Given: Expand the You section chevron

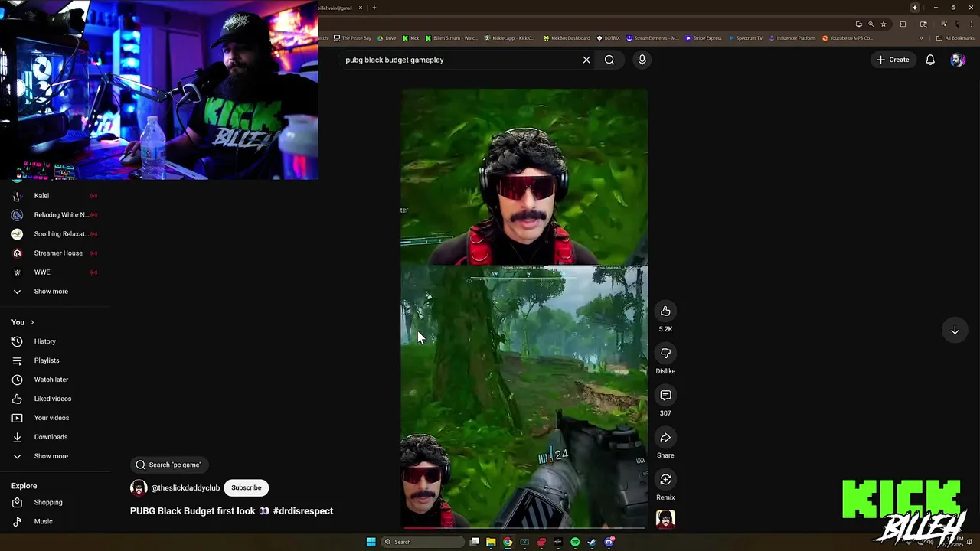Looking at the screenshot, I should [31, 322].
